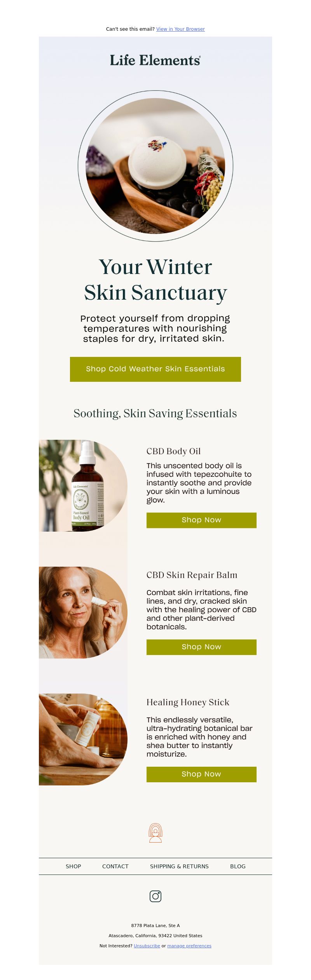Click Shop Now under CBD Skin Repair Balm
The height and width of the screenshot is (980, 311).
(x=201, y=647)
